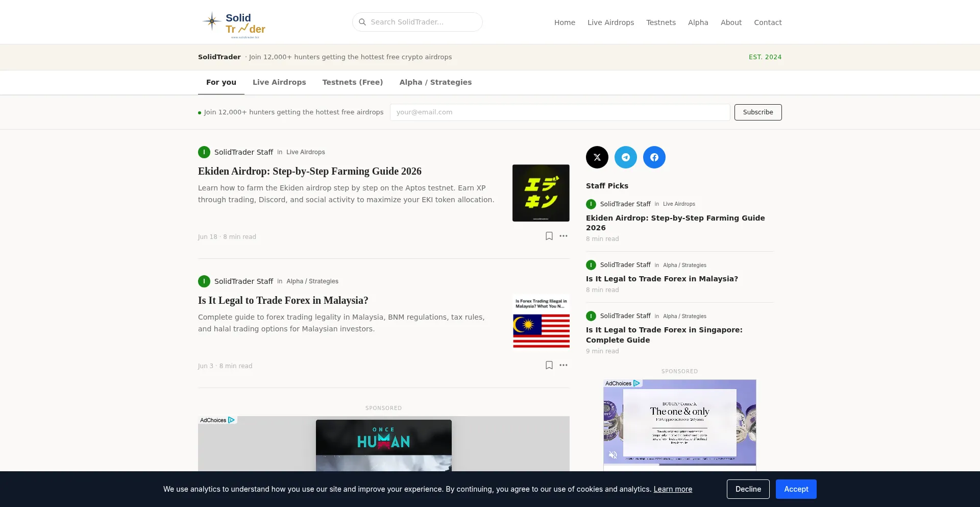The image size is (980, 507).
Task: Click the Staff Picks heading
Action: (x=607, y=186)
